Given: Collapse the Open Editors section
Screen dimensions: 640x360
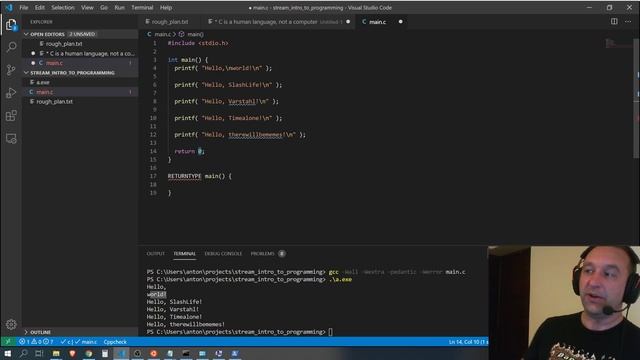Looking at the screenshot, I should coord(80,34).
